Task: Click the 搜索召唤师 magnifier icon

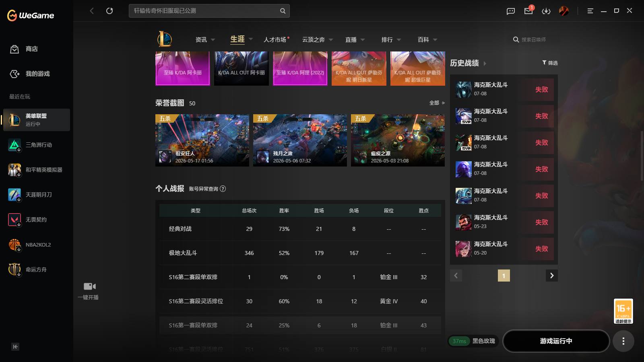Action: tap(516, 39)
